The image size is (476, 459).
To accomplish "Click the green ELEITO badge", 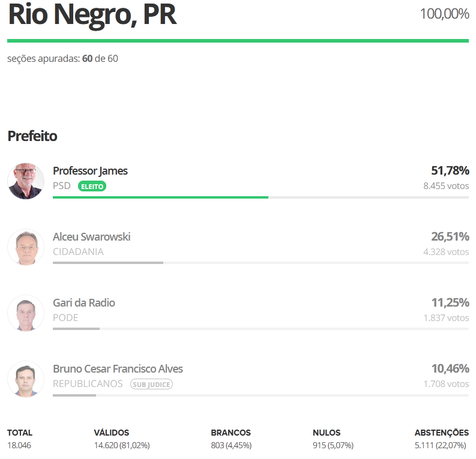I will click(x=92, y=187).
